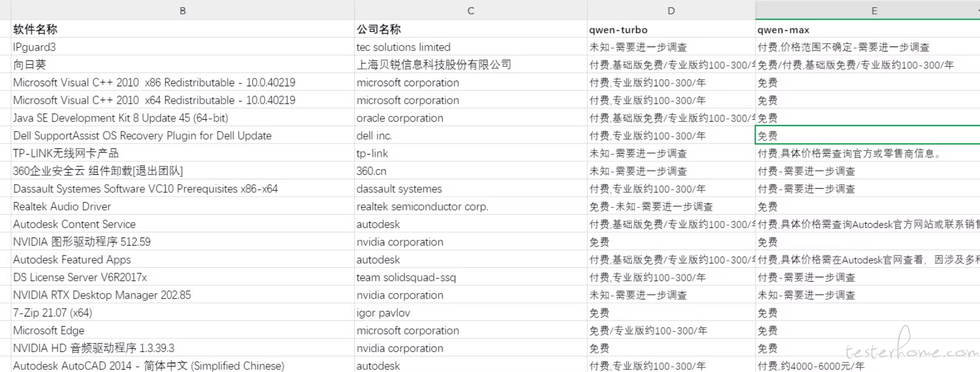The width and height of the screenshot is (980, 372).
Task: Select the Autodesk AutoCAD 2014 cell
Action: [x=182, y=365]
